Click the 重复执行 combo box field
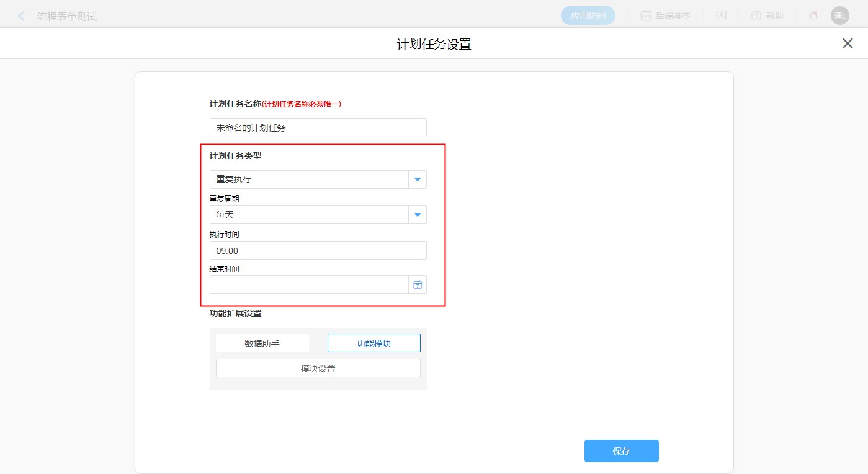868x474 pixels. pyautogui.click(x=308, y=179)
